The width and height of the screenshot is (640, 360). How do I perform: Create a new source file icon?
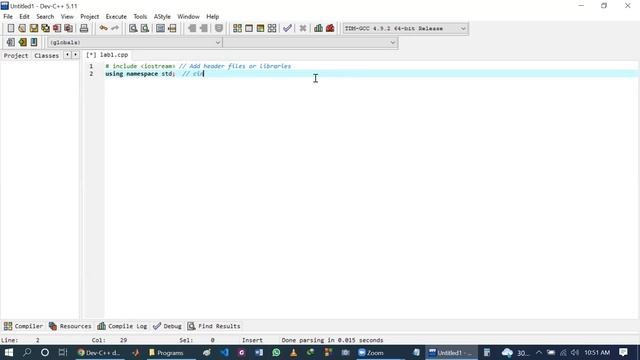coord(11,28)
